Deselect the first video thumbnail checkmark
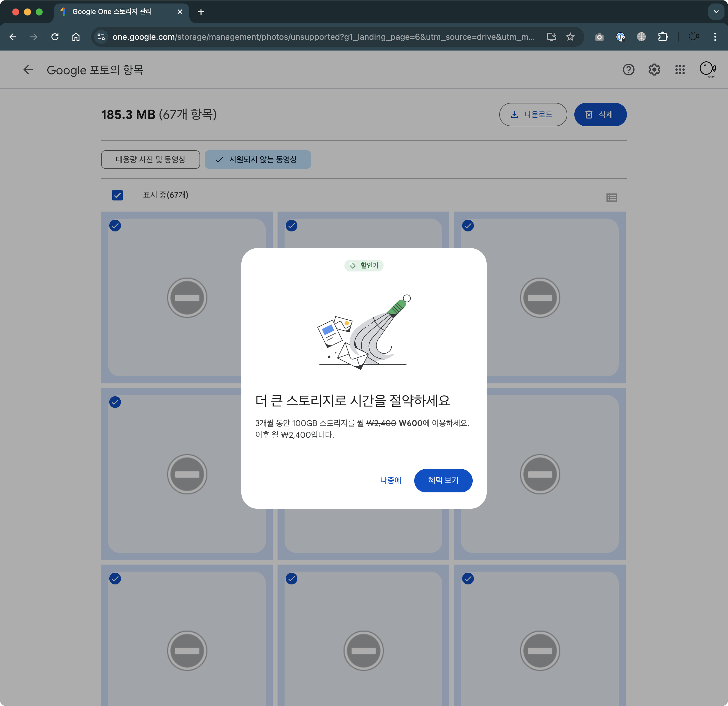Image resolution: width=728 pixels, height=706 pixels. [115, 226]
